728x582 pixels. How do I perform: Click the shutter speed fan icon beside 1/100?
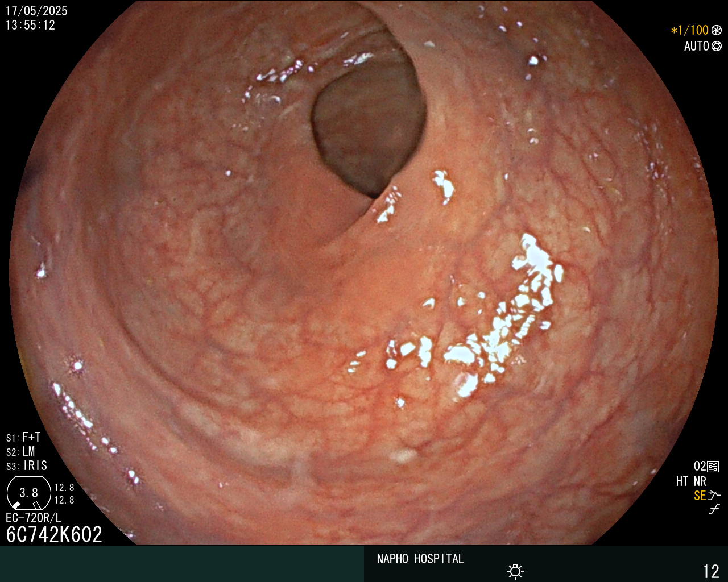tap(716, 30)
